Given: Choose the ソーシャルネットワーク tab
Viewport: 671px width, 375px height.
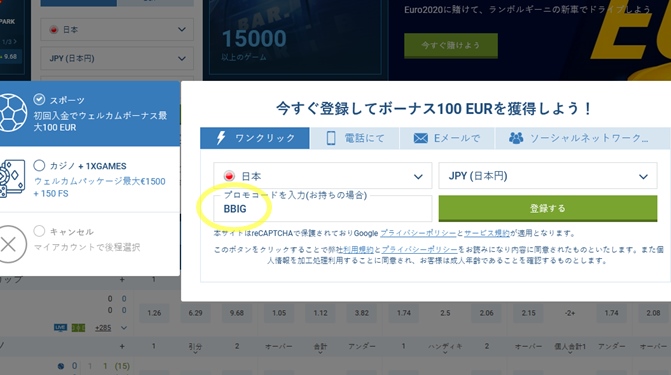Looking at the screenshot, I should click(x=582, y=138).
